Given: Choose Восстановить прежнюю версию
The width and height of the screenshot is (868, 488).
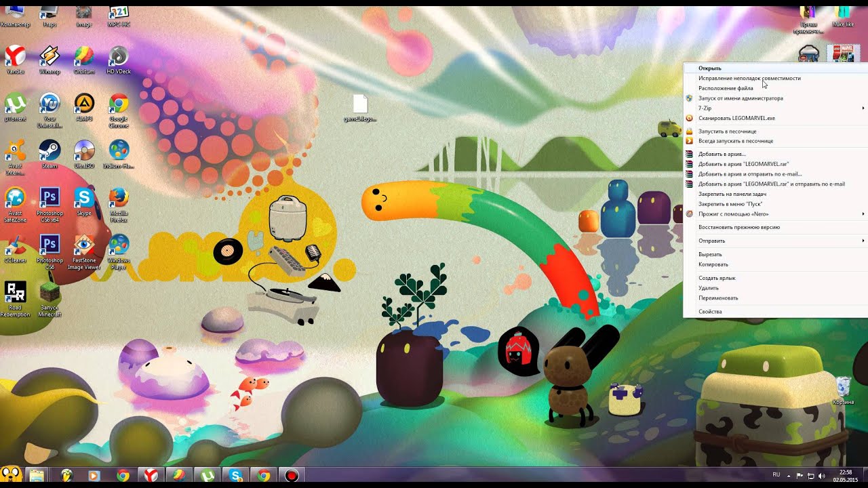Looking at the screenshot, I should (775, 228).
